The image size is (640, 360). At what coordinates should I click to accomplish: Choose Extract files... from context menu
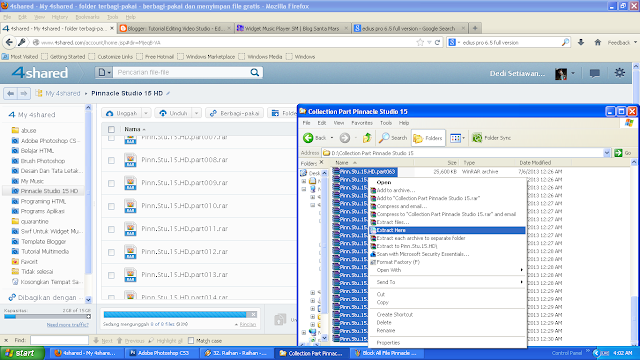tap(447, 222)
